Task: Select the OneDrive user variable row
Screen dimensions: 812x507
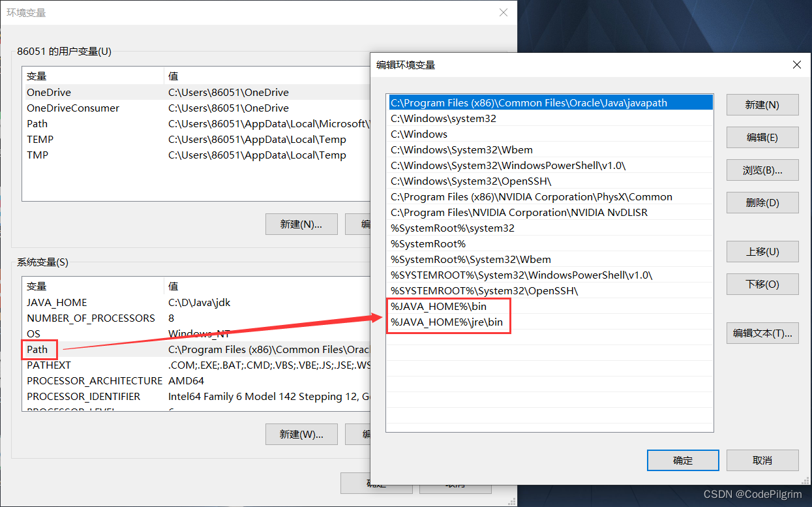Action: [98, 92]
